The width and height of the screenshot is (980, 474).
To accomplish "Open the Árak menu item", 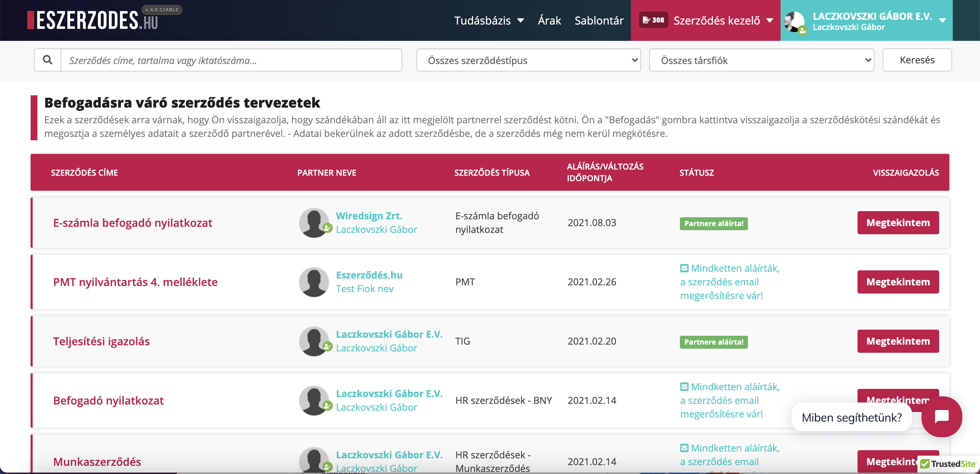I will point(549,20).
